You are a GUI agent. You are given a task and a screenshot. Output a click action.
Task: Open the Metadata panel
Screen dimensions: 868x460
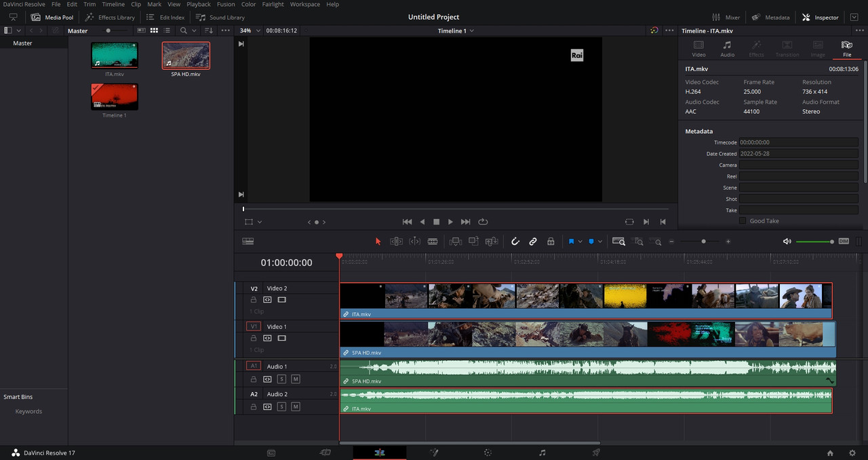pos(770,17)
